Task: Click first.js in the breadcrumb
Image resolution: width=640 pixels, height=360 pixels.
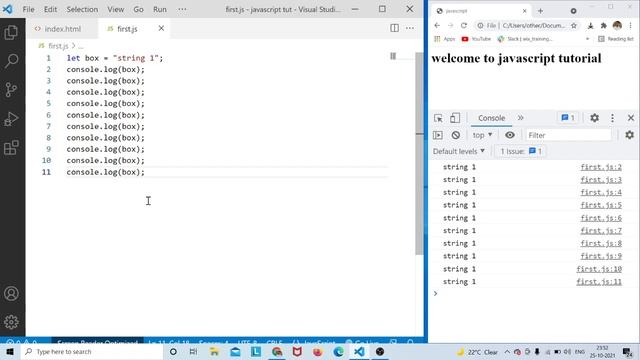Action: coord(58,46)
